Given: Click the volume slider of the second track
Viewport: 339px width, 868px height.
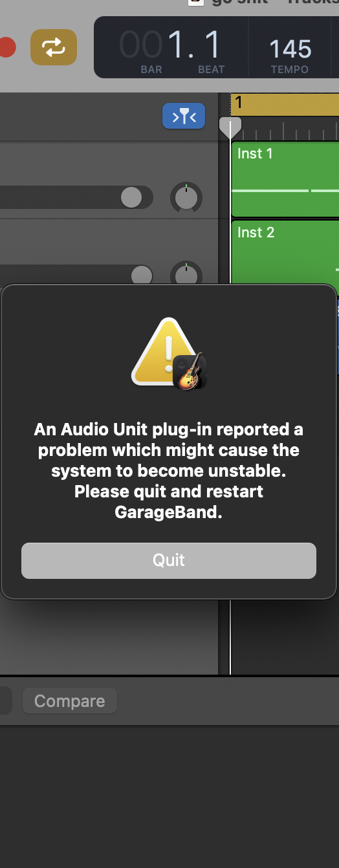Looking at the screenshot, I should tap(76, 276).
